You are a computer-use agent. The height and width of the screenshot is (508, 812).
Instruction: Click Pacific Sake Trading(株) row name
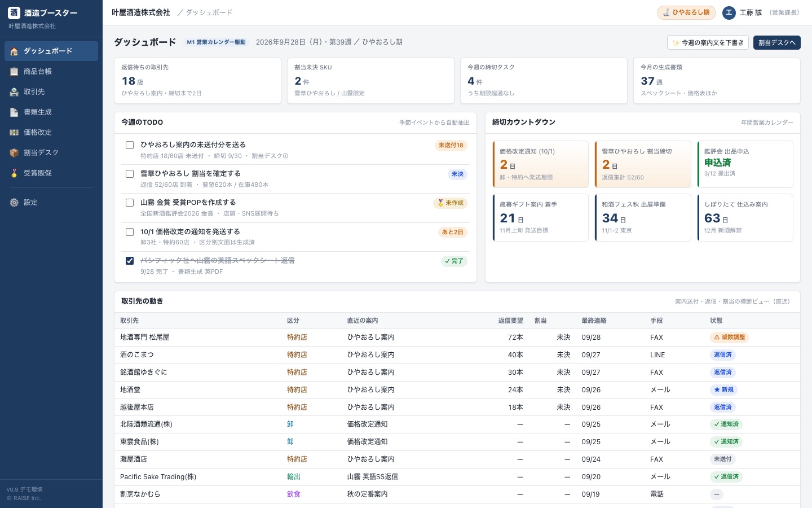pos(158,477)
